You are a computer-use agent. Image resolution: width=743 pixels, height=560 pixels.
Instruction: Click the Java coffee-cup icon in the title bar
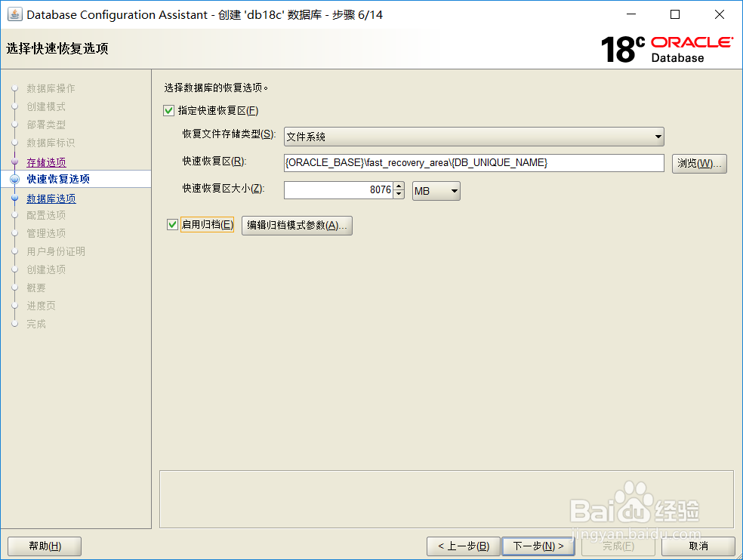click(15, 14)
